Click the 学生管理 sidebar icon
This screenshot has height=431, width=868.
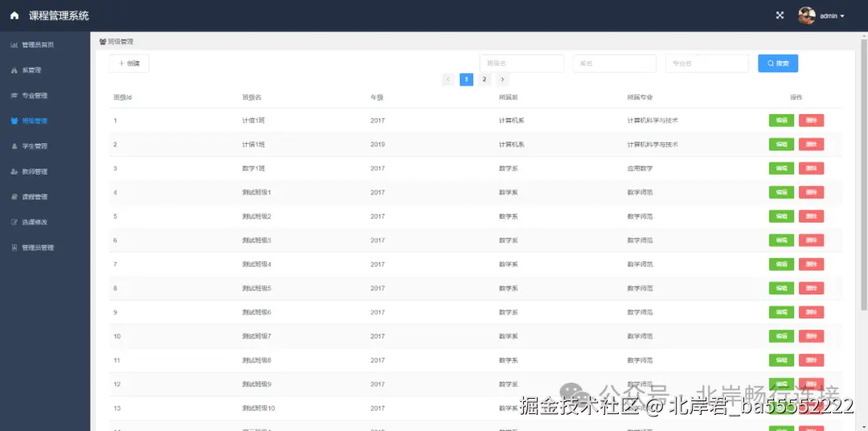pos(14,146)
